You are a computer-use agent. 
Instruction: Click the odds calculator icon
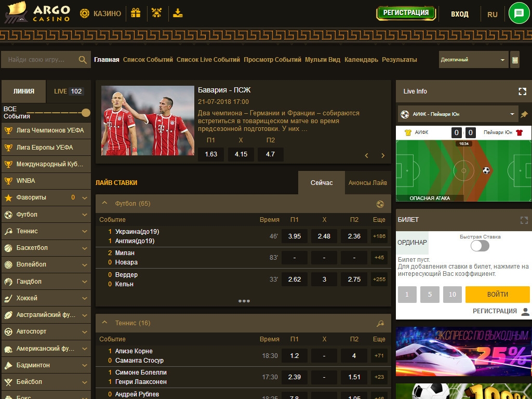pos(515,60)
